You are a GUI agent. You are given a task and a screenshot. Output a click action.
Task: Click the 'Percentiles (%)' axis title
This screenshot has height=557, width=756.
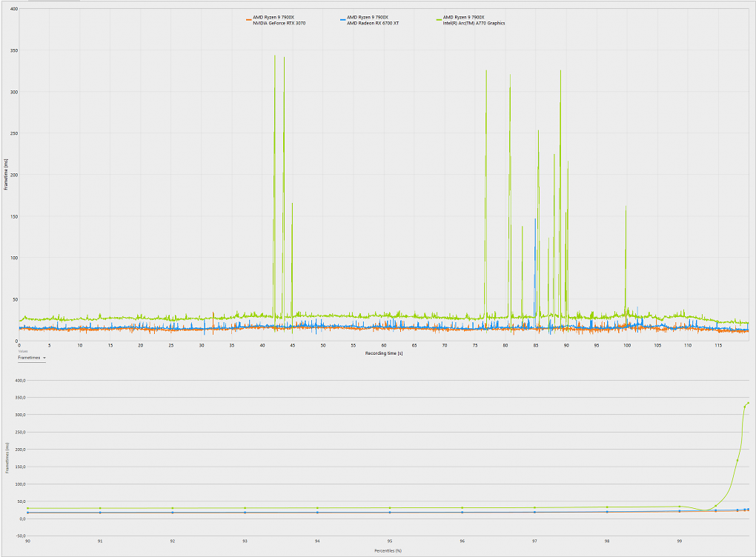pyautogui.click(x=388, y=550)
